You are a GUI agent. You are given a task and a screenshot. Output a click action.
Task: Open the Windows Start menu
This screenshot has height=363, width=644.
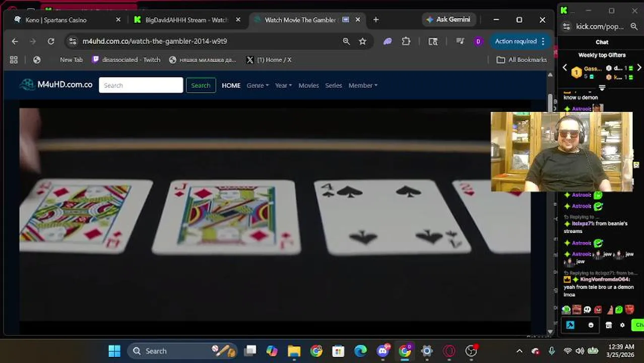(x=114, y=351)
